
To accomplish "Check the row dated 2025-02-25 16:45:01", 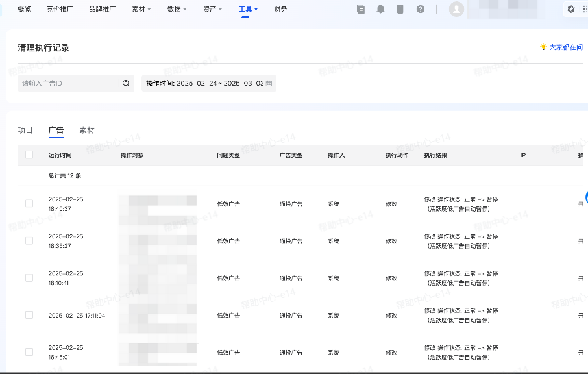I will coord(29,352).
